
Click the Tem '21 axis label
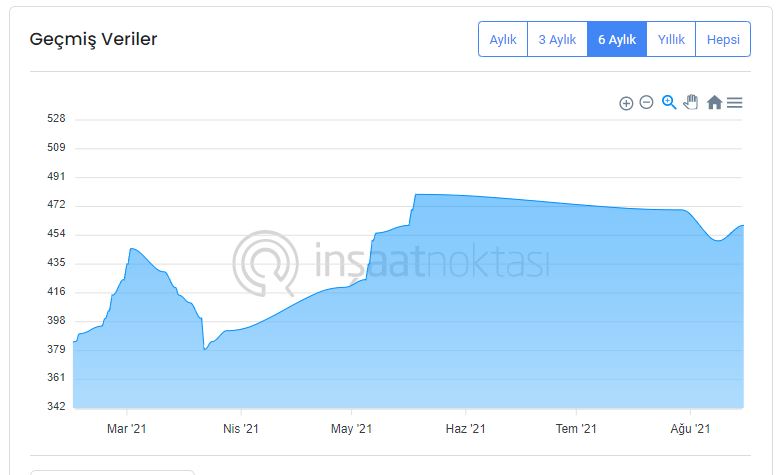(x=576, y=428)
